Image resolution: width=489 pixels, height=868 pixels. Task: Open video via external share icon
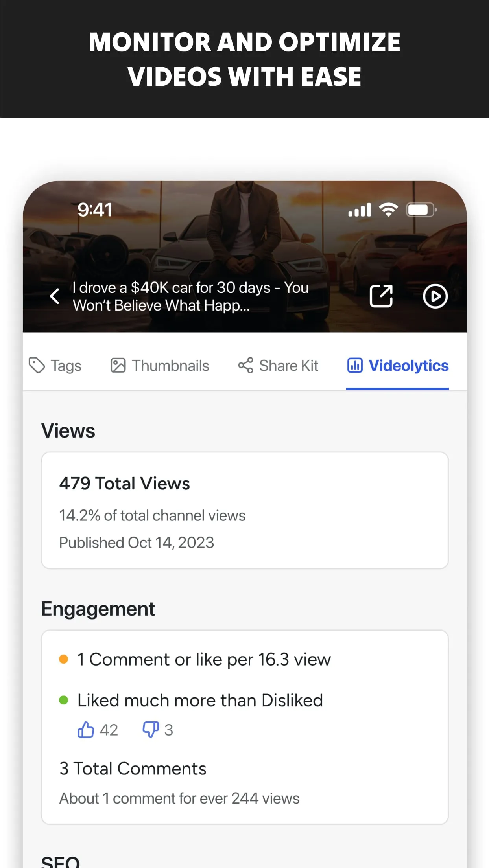click(x=381, y=296)
